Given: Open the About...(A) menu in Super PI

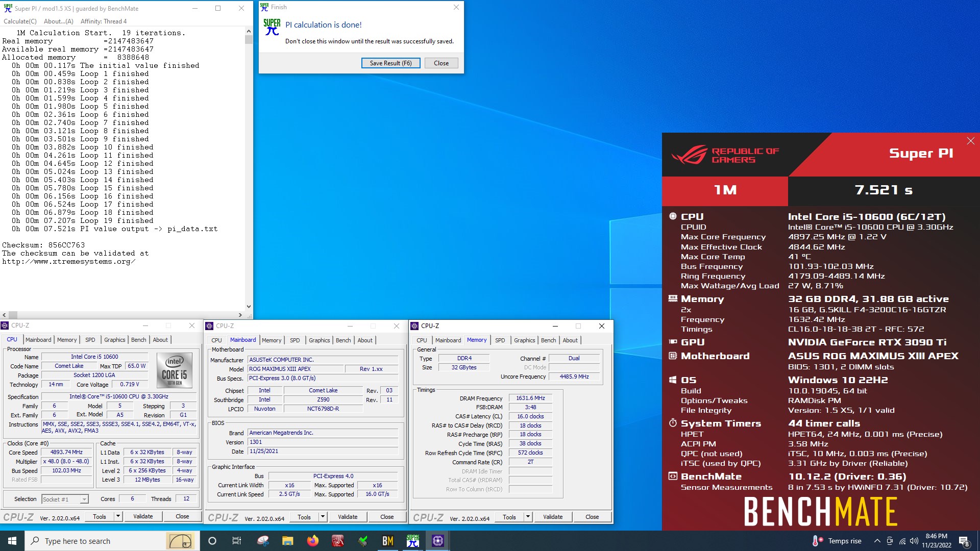Looking at the screenshot, I should (x=59, y=21).
